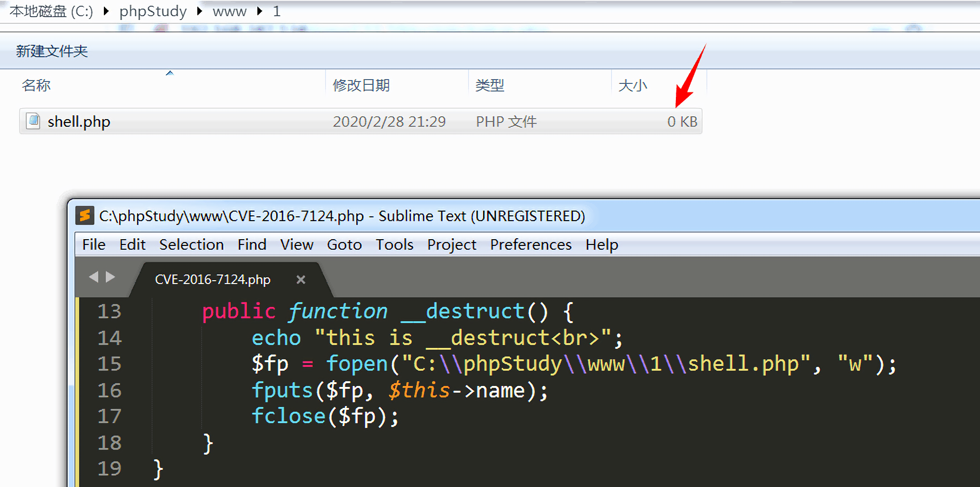Click line number 19 in the gutter
Screen dimensions: 980x487
coord(109,469)
